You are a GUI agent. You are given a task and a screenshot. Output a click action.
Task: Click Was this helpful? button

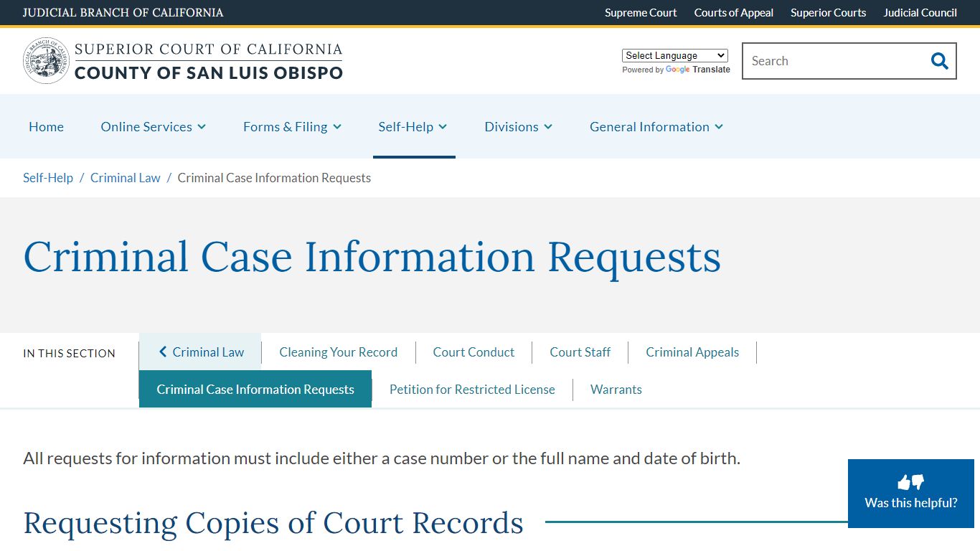pos(911,494)
